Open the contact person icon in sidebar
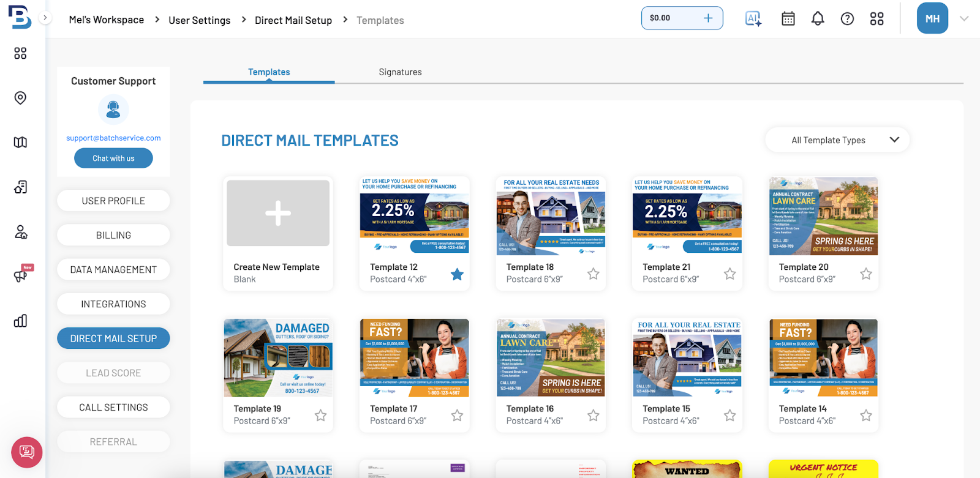Screen dimensions: 980x478 [20, 231]
